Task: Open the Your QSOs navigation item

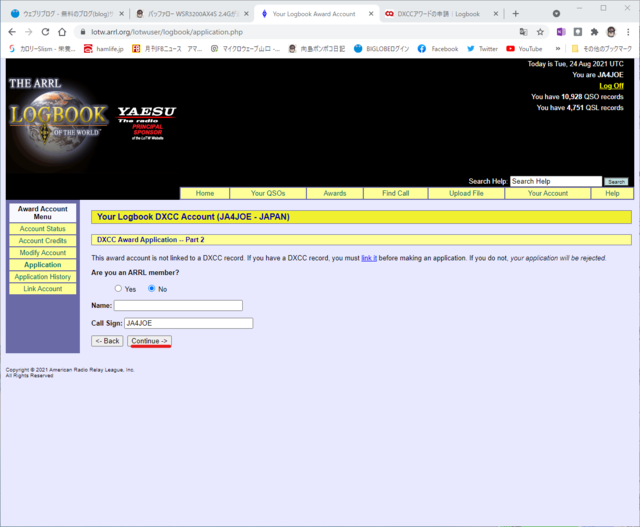Action: pyautogui.click(x=268, y=193)
